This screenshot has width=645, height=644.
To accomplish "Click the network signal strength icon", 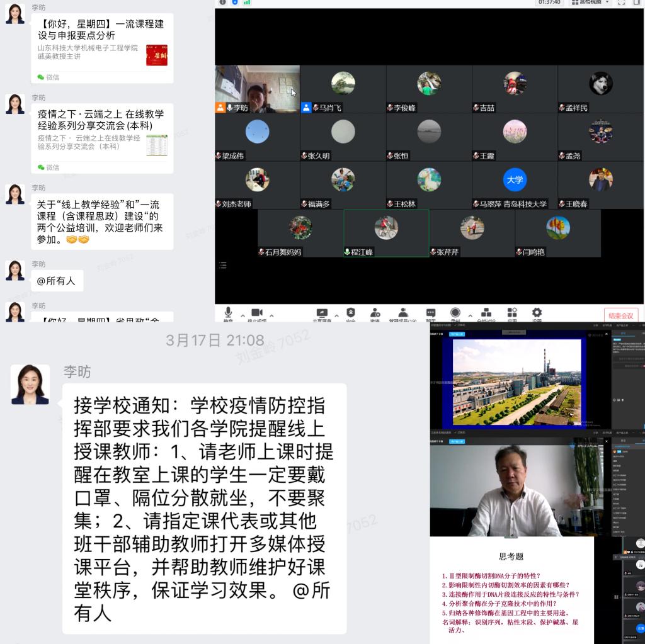I will point(247,3).
